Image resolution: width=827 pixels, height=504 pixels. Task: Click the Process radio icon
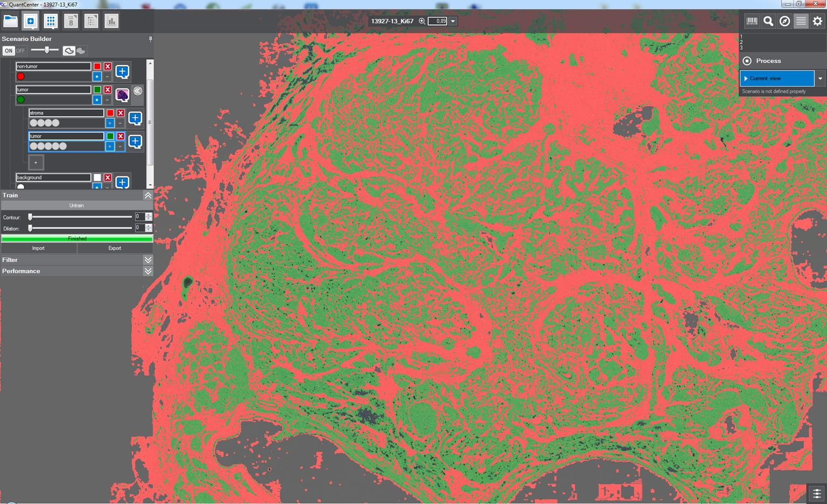coord(747,61)
